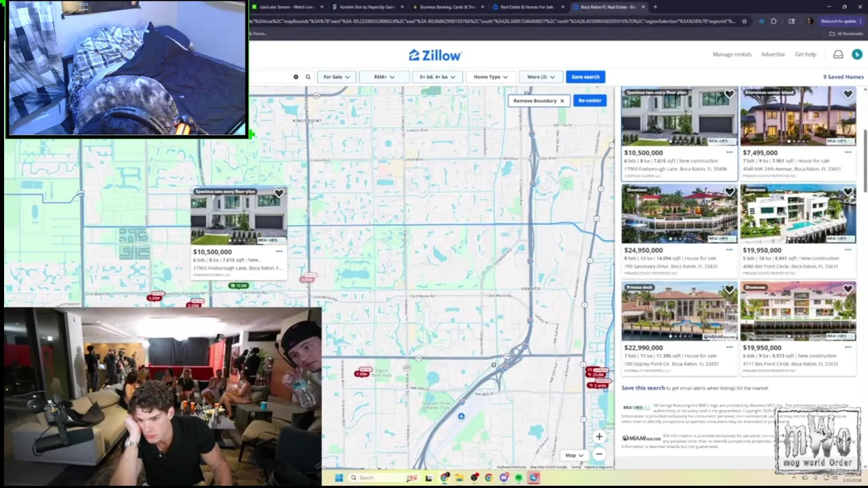Expand the For Sale filter dropdown
Screen dimensions: 868x488
336,77
